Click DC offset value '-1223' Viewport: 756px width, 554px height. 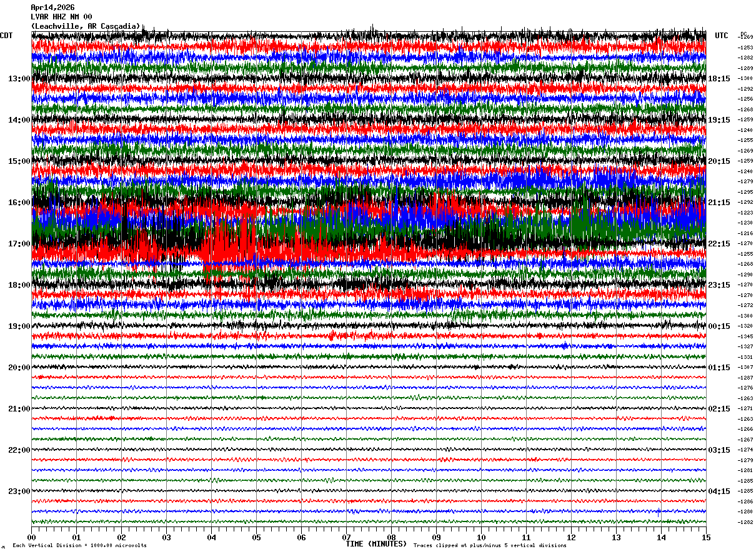tap(745, 213)
